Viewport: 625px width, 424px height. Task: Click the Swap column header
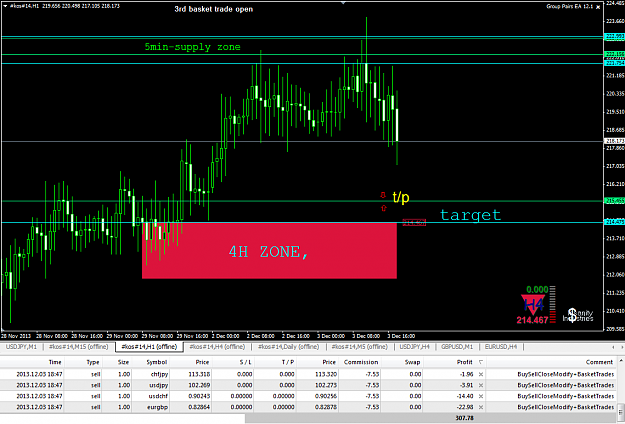click(x=403, y=362)
